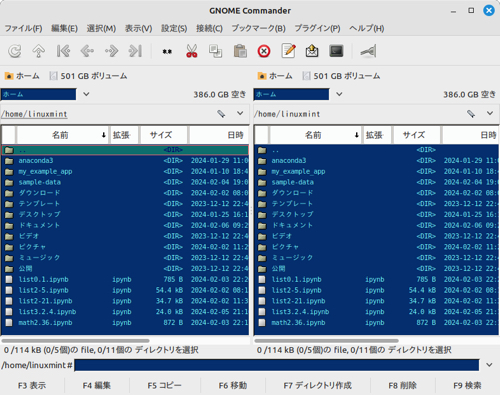Open right pane connection dropdown
The width and height of the screenshot is (500, 395).
pos(339,94)
